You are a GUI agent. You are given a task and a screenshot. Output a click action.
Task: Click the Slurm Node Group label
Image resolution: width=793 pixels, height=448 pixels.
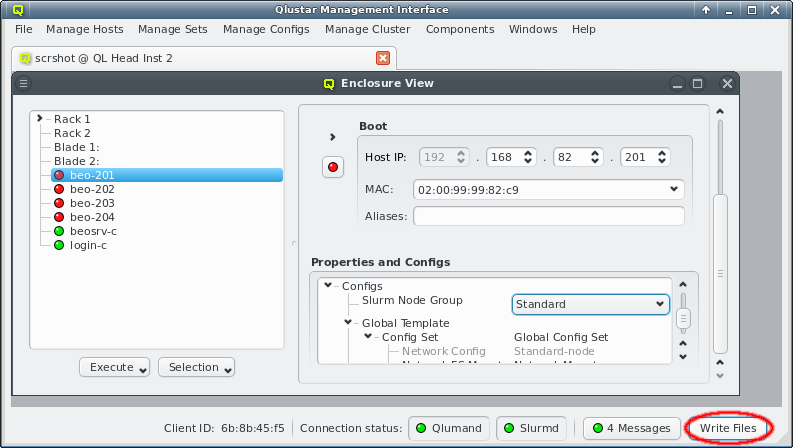pos(412,300)
